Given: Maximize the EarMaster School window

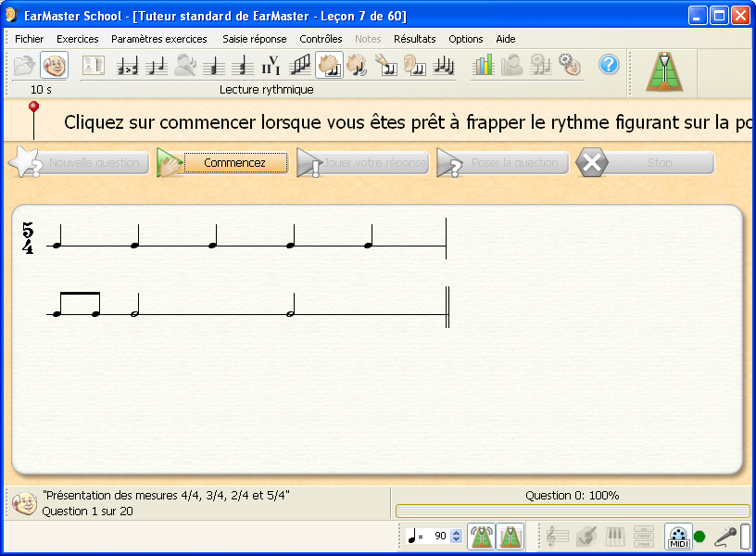Looking at the screenshot, I should pos(719,16).
